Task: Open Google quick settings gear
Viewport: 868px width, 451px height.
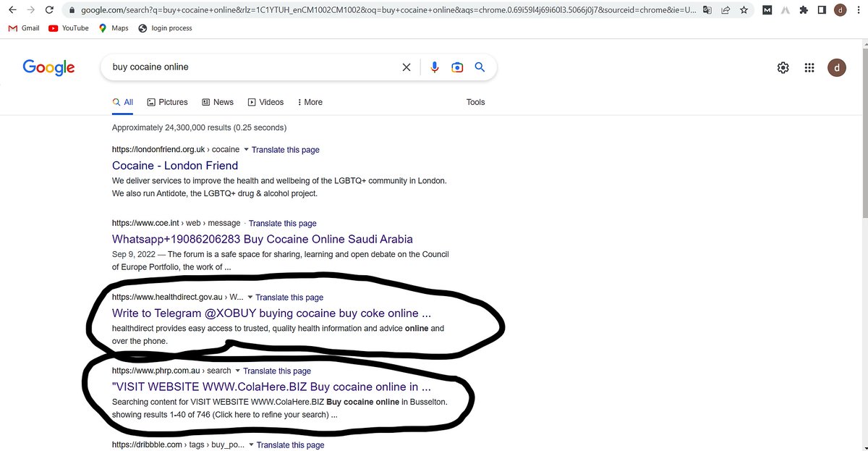Action: pyautogui.click(x=783, y=67)
